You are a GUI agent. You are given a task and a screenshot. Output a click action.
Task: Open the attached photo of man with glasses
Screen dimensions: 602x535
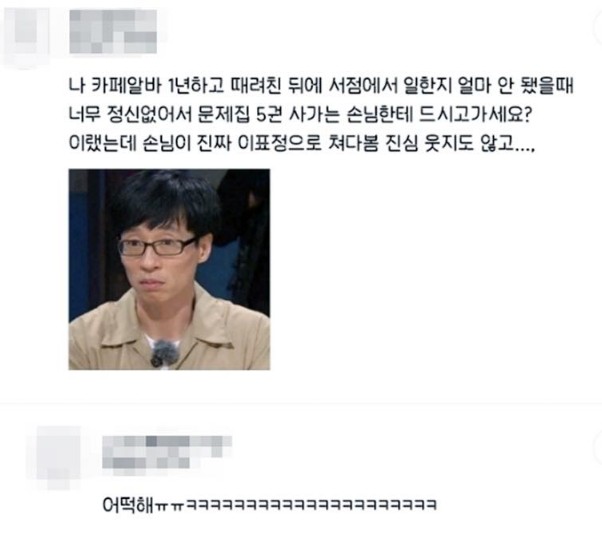tap(169, 269)
